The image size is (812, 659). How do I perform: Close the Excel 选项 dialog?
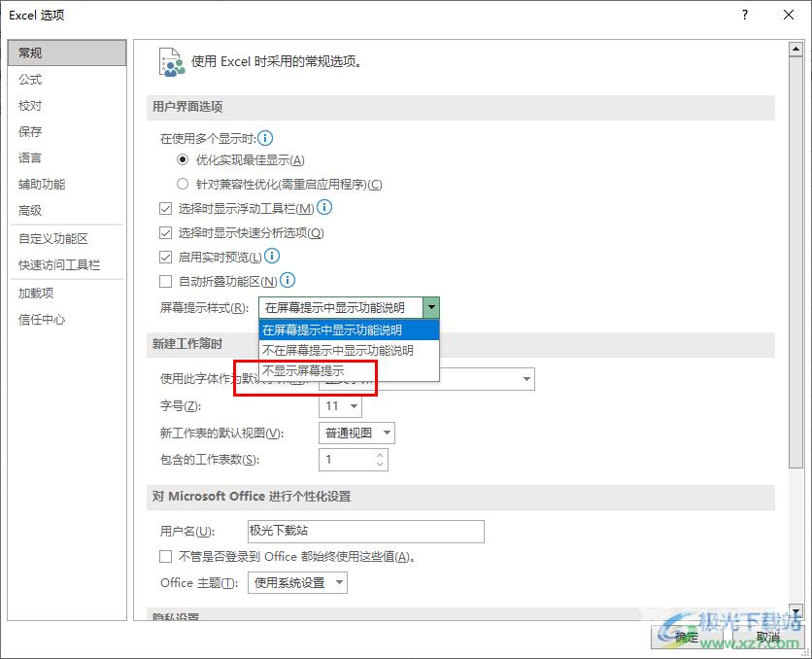point(789,15)
